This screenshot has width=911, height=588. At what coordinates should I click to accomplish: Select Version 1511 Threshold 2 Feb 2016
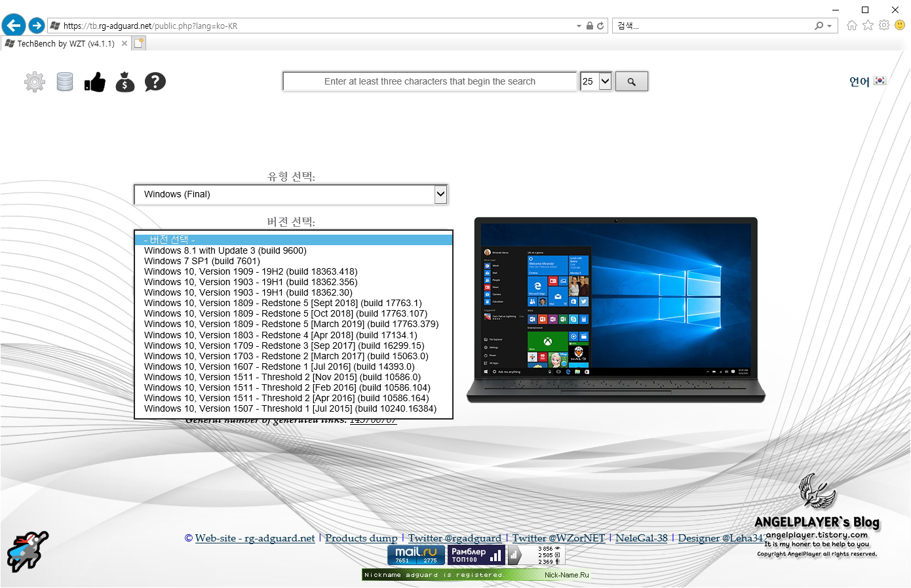(294, 387)
